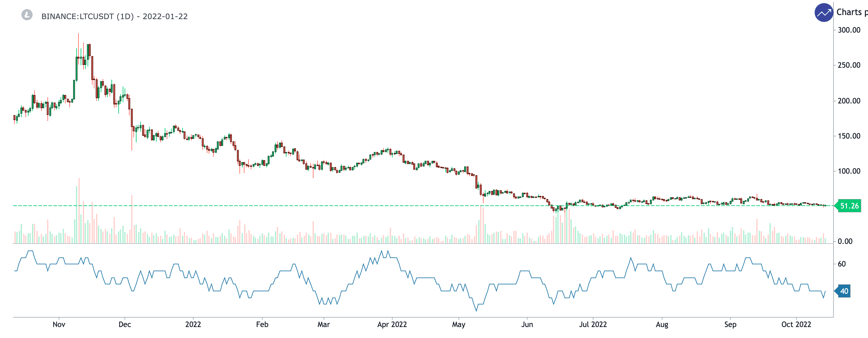Click the 0.00 volume axis label
Viewport: 868px width, 338px height.
point(844,241)
